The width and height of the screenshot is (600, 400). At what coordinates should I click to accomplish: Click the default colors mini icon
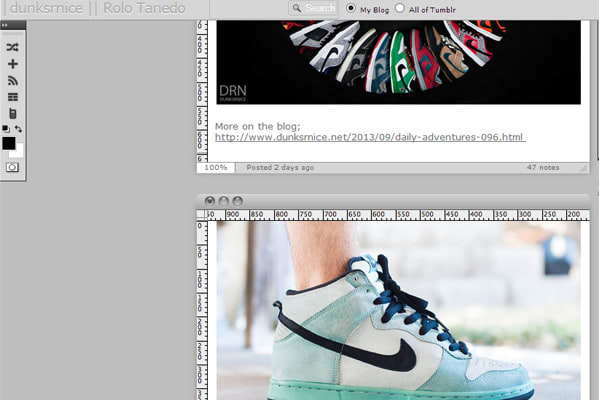pos(6,129)
